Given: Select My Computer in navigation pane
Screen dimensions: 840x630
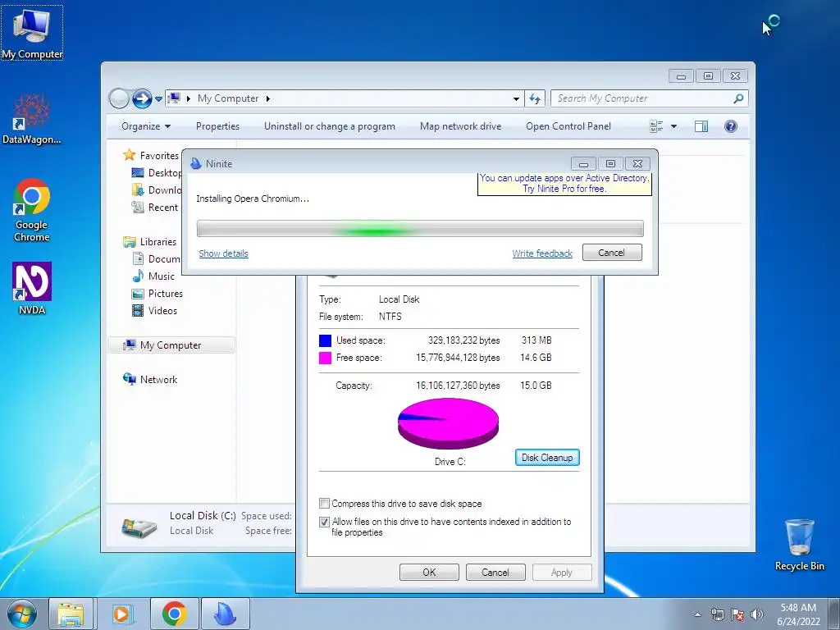Looking at the screenshot, I should (171, 345).
